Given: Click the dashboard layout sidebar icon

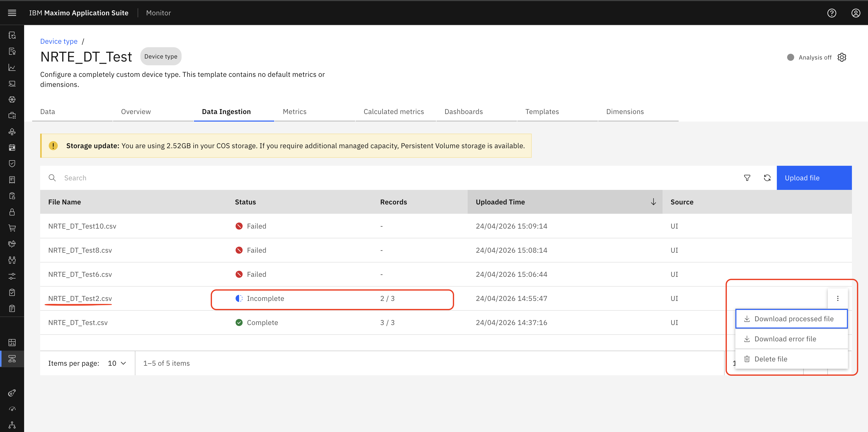Looking at the screenshot, I should point(12,343).
